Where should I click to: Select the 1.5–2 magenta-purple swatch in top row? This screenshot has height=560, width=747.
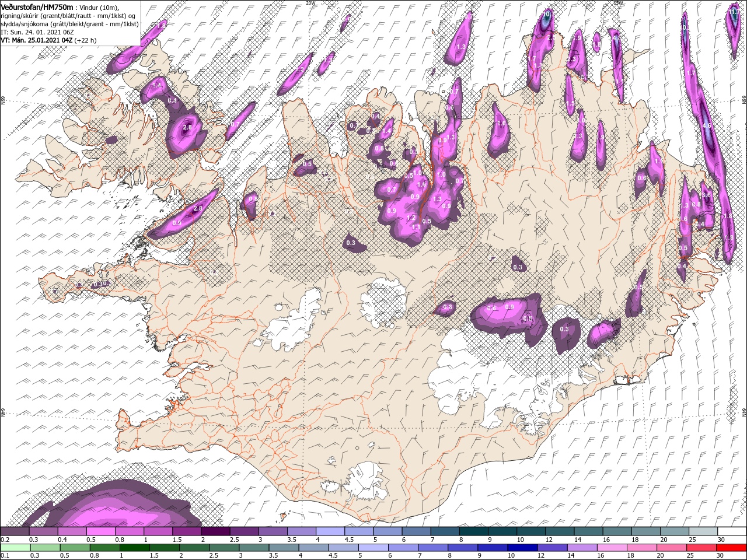point(187,531)
